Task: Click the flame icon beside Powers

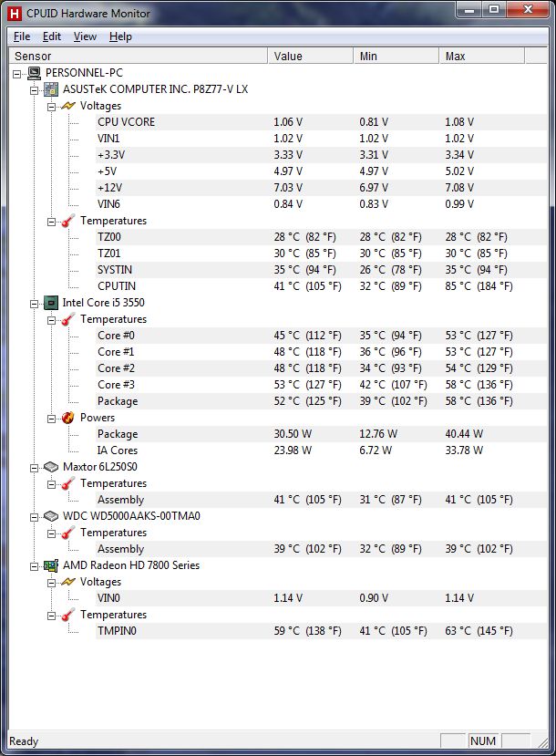Action: click(x=68, y=418)
